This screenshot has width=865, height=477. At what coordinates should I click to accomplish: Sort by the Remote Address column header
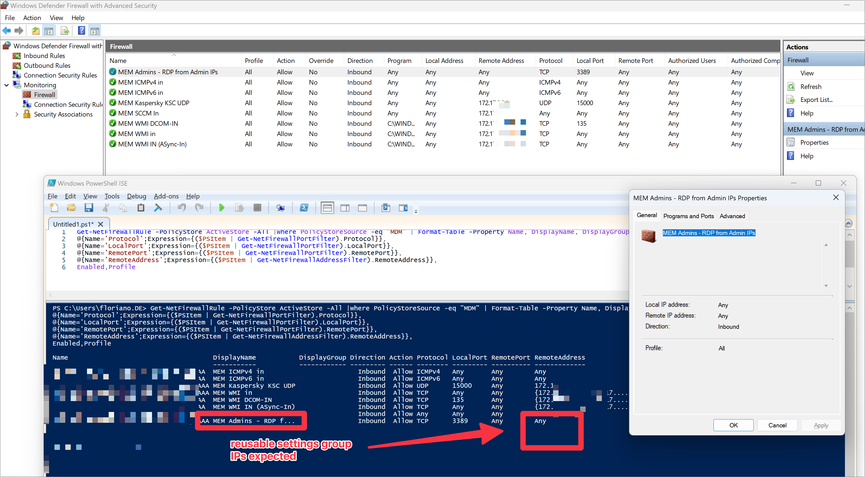point(501,61)
